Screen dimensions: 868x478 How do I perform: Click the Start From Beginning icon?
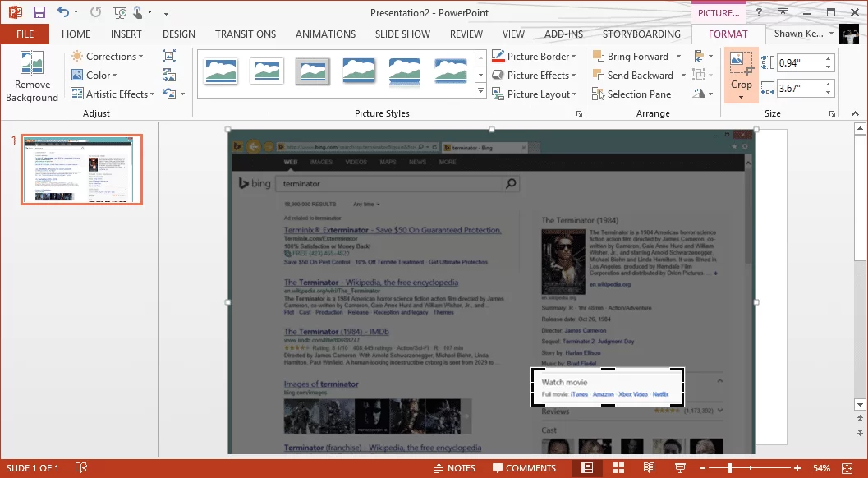(x=120, y=12)
